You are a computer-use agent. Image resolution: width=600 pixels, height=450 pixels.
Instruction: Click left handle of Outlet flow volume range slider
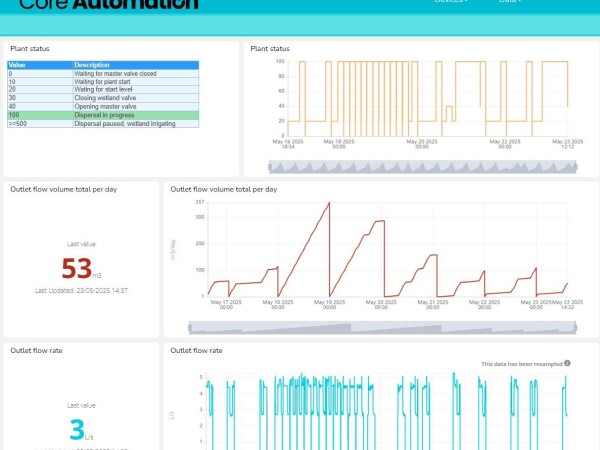pos(190,328)
